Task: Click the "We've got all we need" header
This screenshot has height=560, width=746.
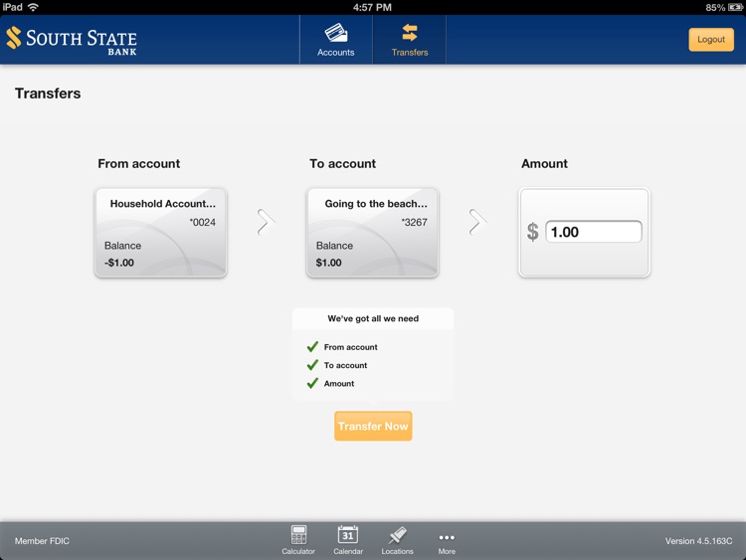Action: [x=373, y=318]
